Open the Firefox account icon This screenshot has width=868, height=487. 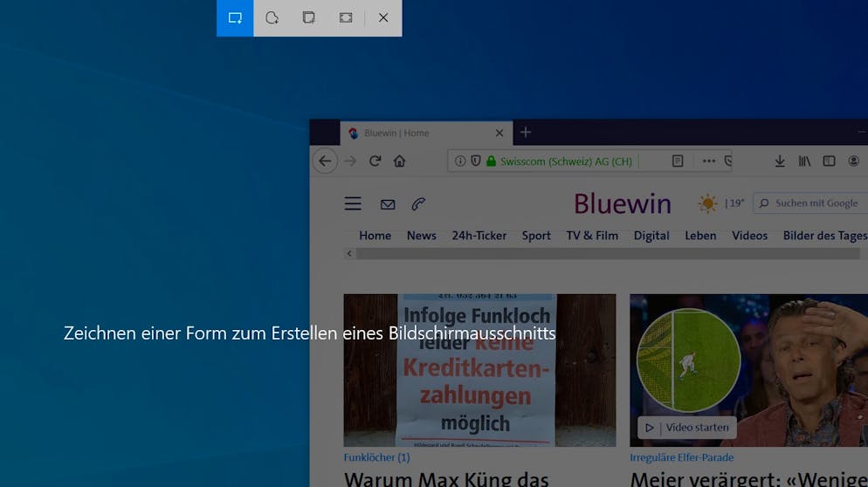853,161
